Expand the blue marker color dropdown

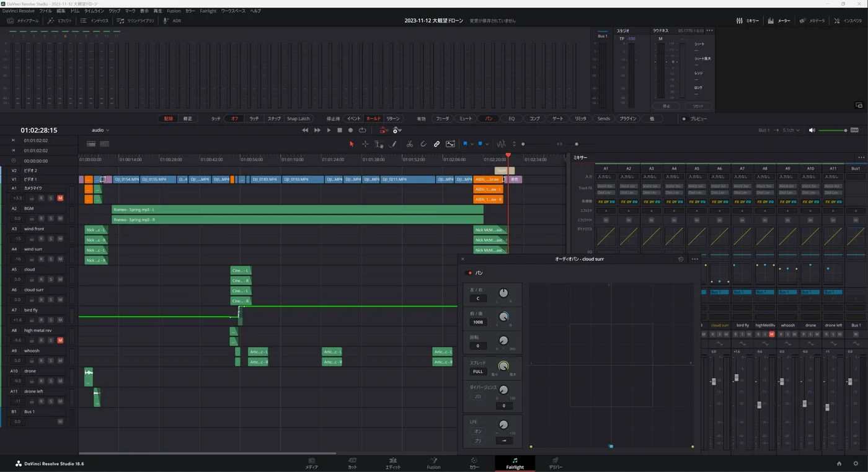[x=487, y=144]
